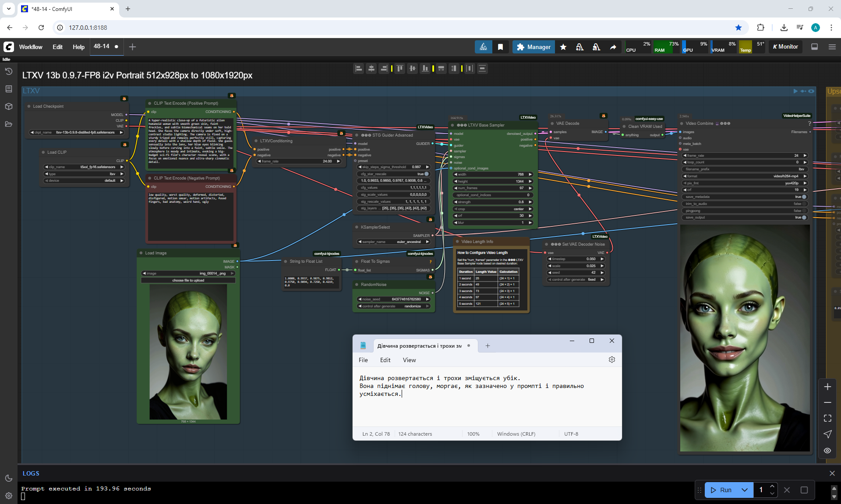This screenshot has height=504, width=841.
Task: Open the ComfyUI Manager
Action: click(534, 47)
